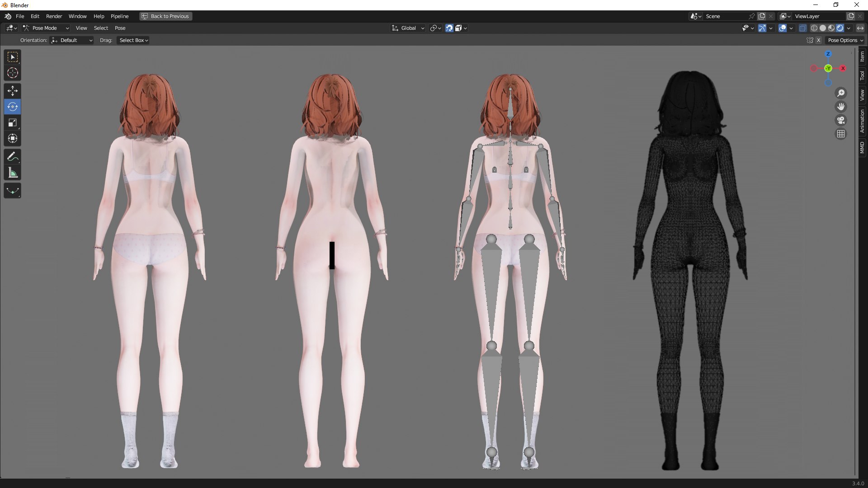Open the editor type dropdown
Viewport: 868px width, 488px height.
coord(12,28)
